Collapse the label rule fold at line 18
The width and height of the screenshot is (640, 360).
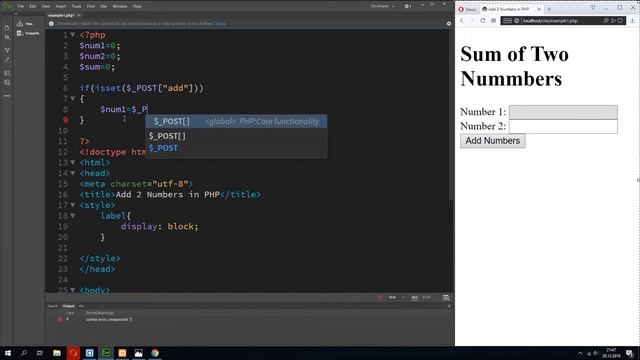click(x=73, y=216)
